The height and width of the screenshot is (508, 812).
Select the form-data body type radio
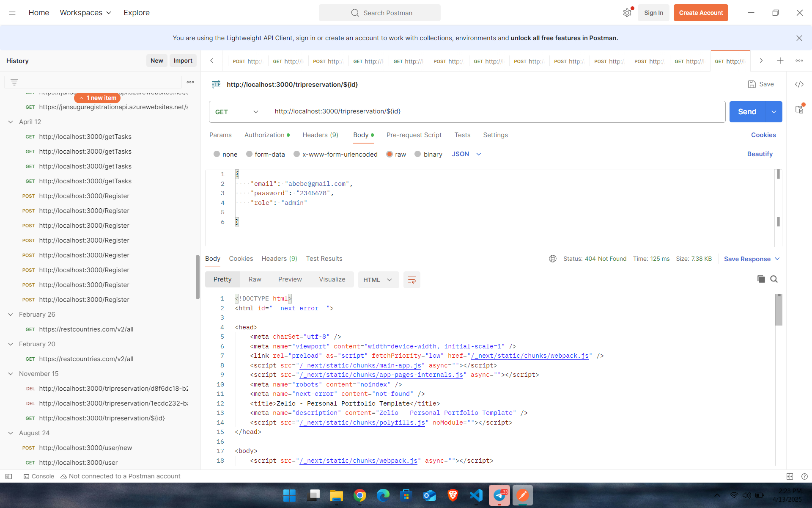[x=249, y=154]
